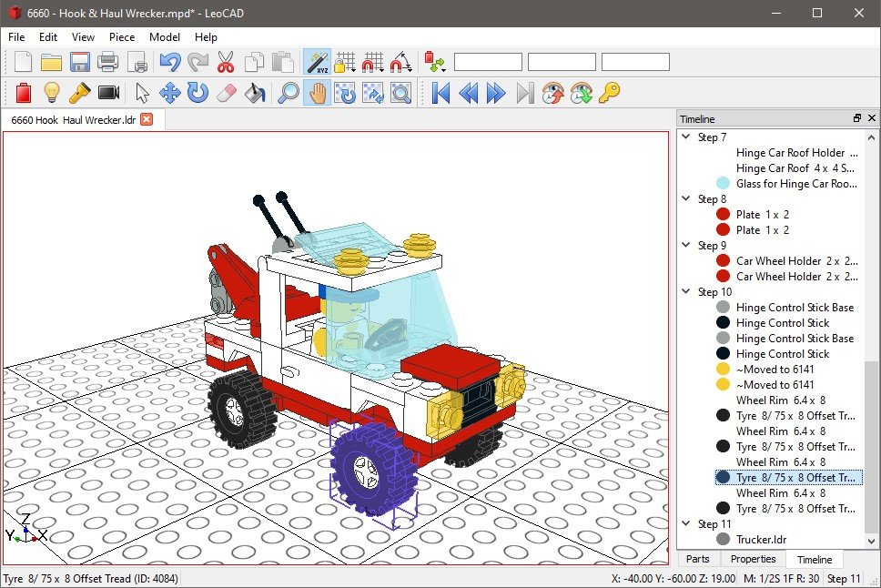Screen dimensions: 881x588
Task: Select the Camera creation tool
Action: tap(110, 92)
